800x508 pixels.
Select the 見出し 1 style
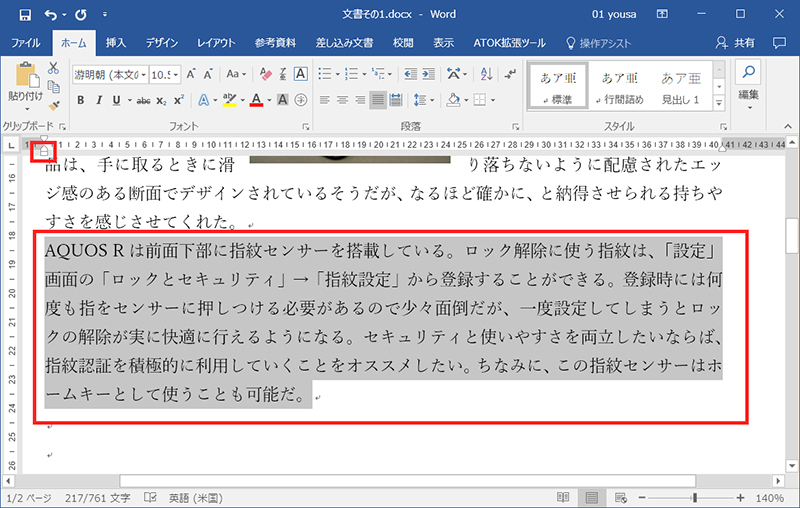[x=681, y=87]
